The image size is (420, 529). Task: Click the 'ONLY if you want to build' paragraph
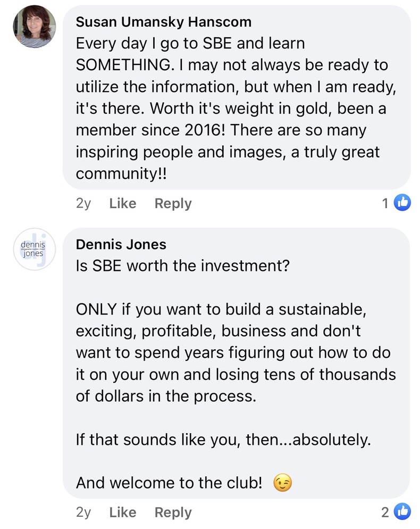click(x=234, y=353)
